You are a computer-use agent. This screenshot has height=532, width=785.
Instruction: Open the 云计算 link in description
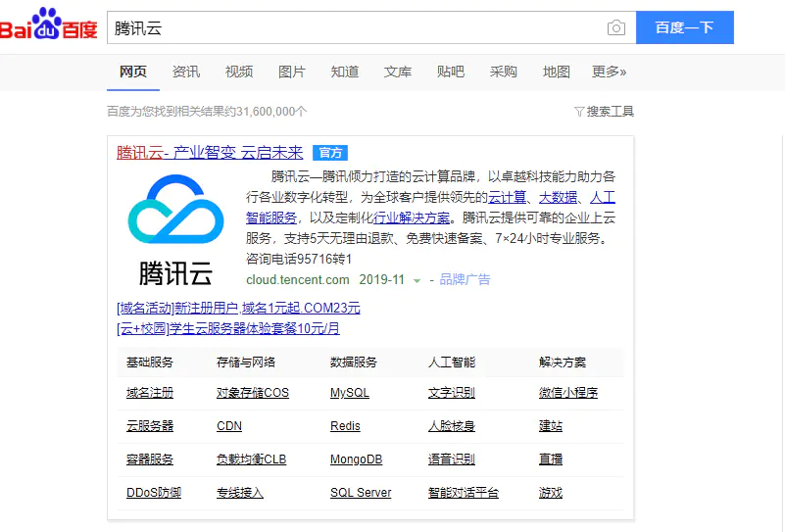[507, 197]
